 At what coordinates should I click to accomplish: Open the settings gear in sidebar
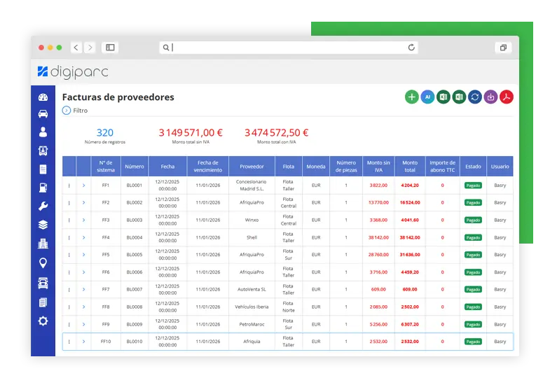[43, 321]
